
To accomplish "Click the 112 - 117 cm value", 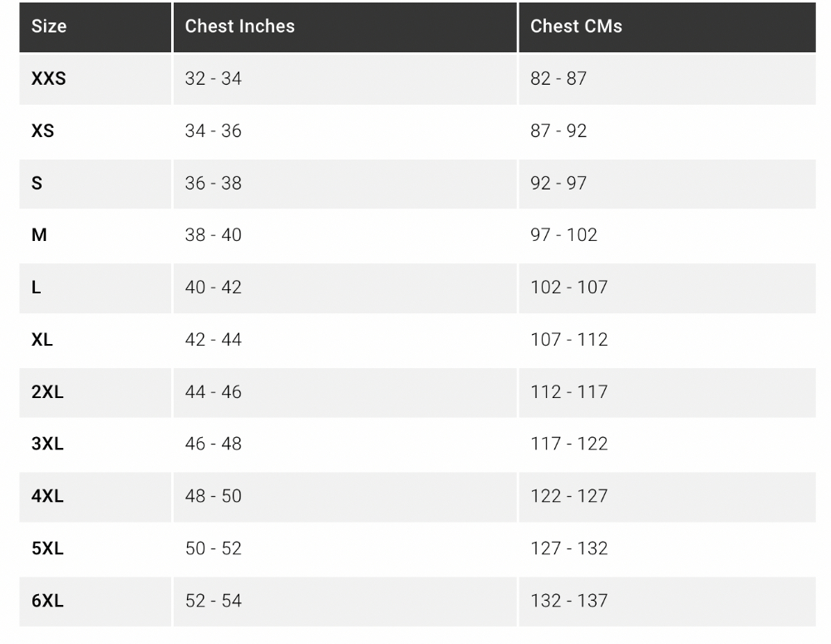I will point(568,392).
